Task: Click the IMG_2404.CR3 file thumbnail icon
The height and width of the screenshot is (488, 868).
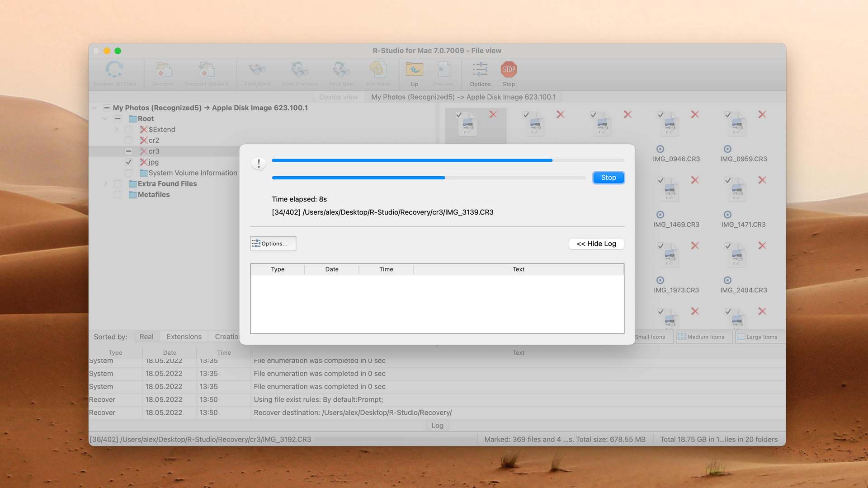Action: click(x=737, y=255)
